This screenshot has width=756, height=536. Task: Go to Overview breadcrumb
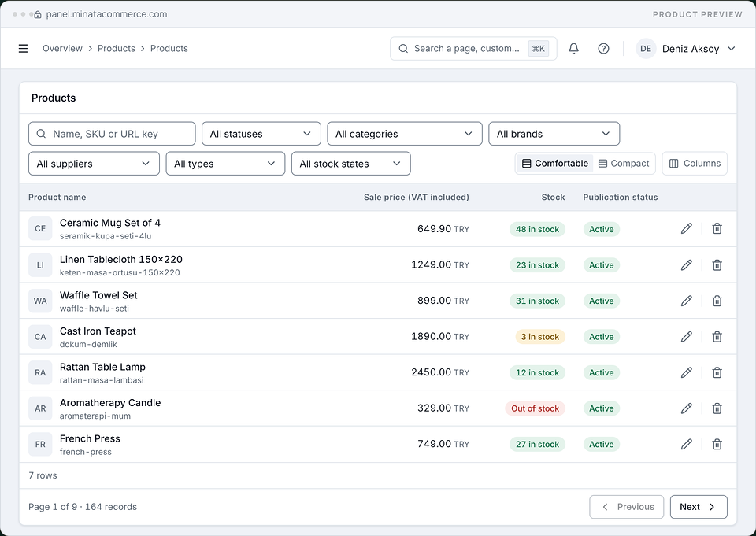62,49
